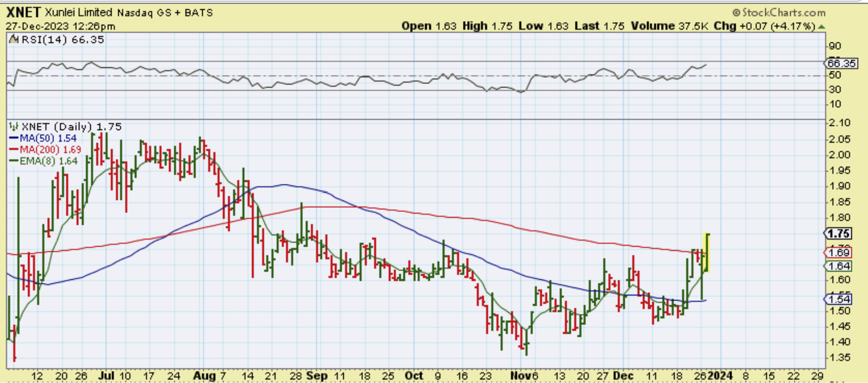The height and width of the screenshot is (383, 868).
Task: Click the 1.90 label on the price axis
Action: [839, 186]
